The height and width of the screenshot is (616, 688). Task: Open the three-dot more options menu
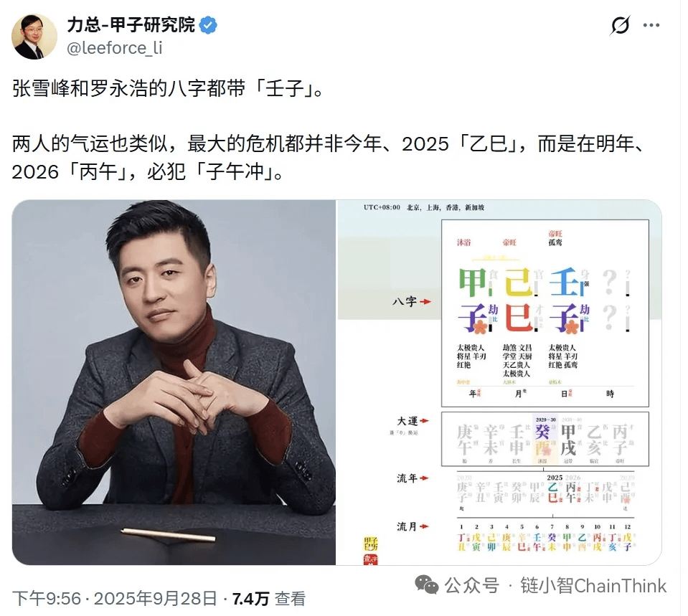coord(651,25)
